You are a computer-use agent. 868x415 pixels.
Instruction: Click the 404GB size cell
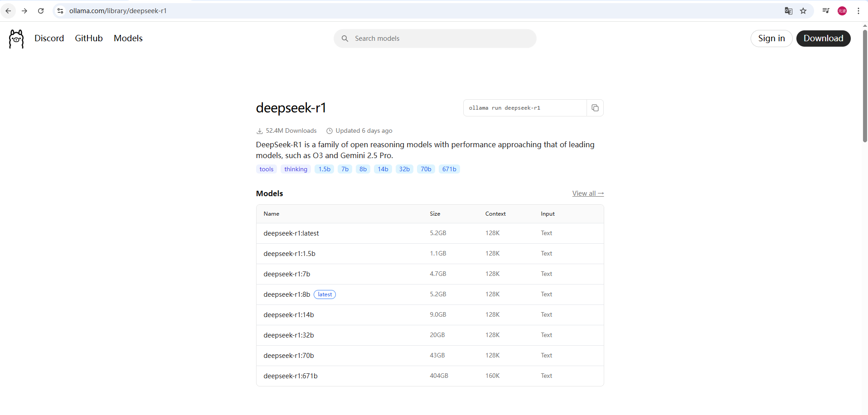tap(439, 376)
